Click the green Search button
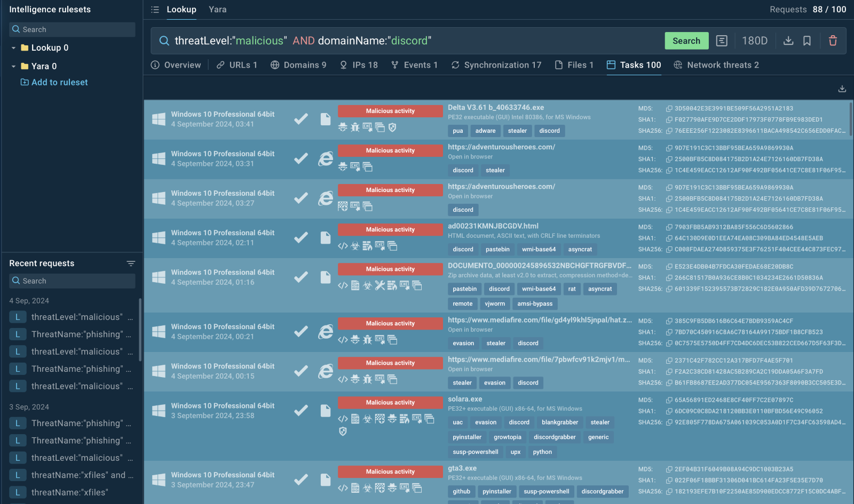 click(x=686, y=41)
